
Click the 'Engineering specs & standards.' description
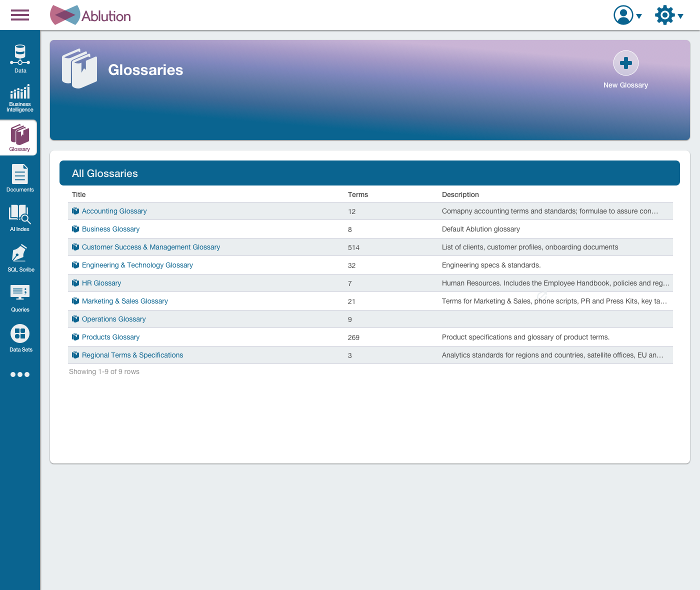point(491,265)
